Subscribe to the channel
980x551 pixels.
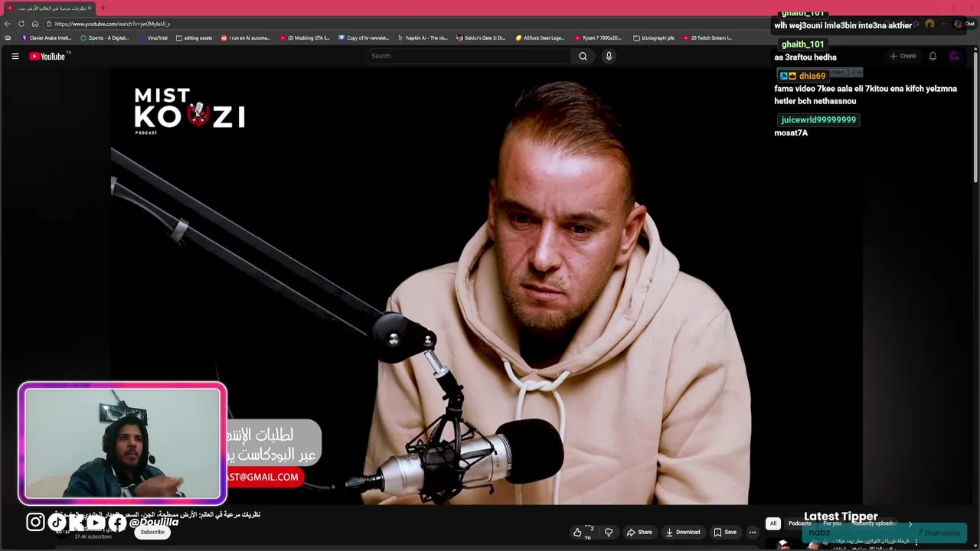pos(152,532)
